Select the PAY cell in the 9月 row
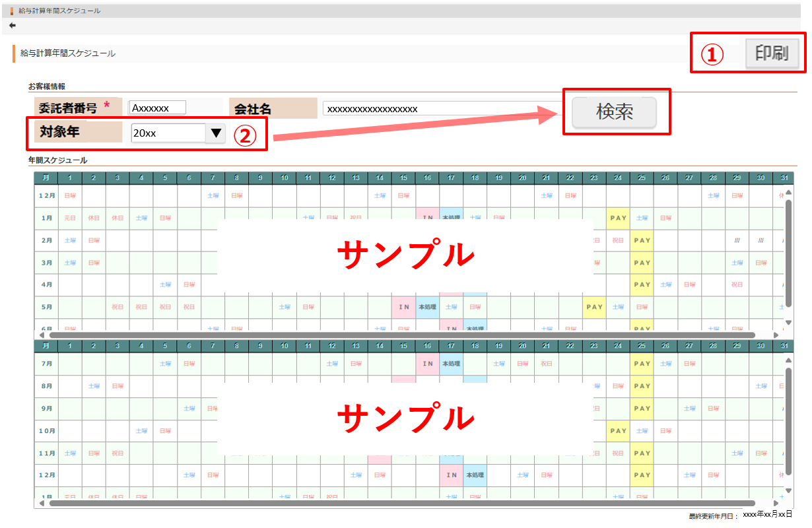The image size is (812, 528). click(x=642, y=409)
